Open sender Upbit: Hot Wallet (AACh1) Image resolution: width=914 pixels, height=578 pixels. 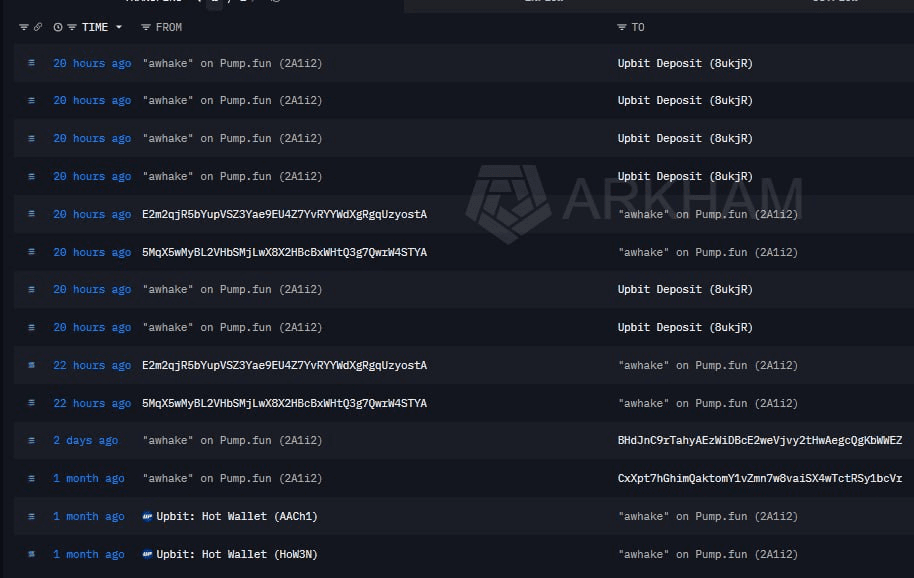pos(237,516)
